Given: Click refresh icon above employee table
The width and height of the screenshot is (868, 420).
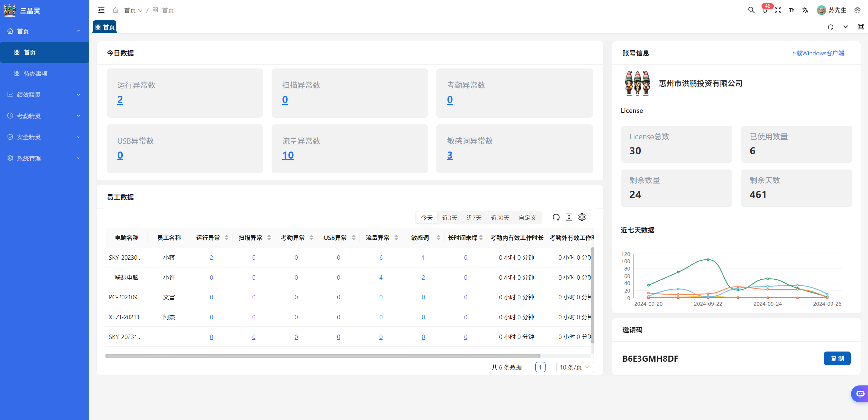Looking at the screenshot, I should pyautogui.click(x=556, y=217).
